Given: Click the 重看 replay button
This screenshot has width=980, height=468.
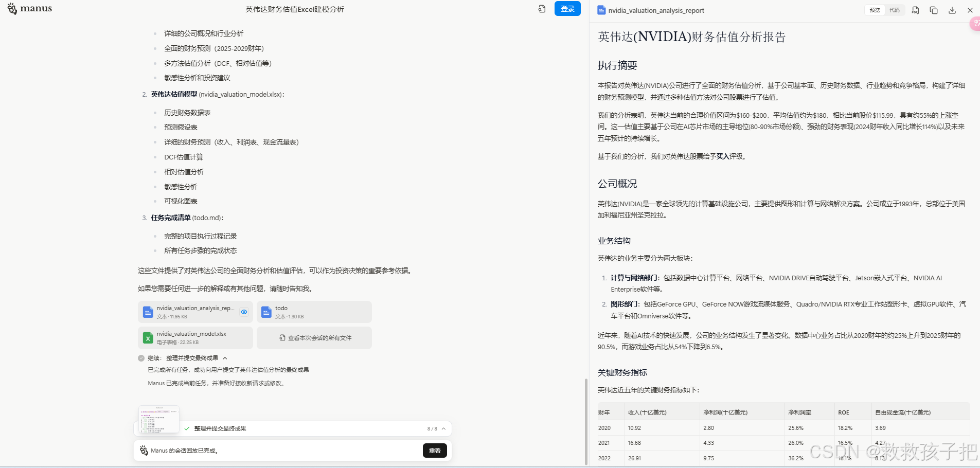Looking at the screenshot, I should tap(435, 451).
